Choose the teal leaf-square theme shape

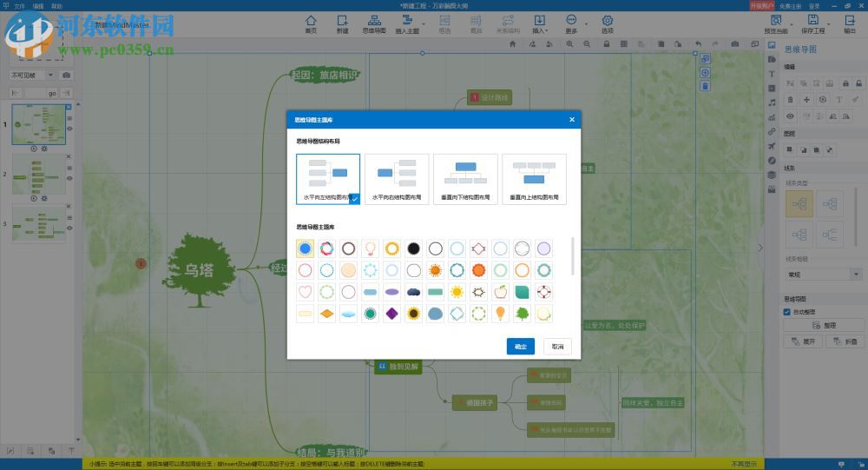click(522, 292)
